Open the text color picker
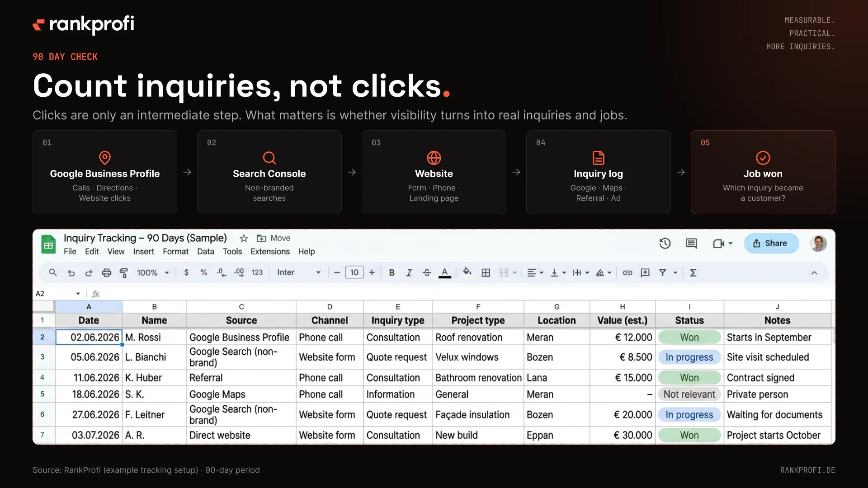This screenshot has height=488, width=868. tap(445, 272)
